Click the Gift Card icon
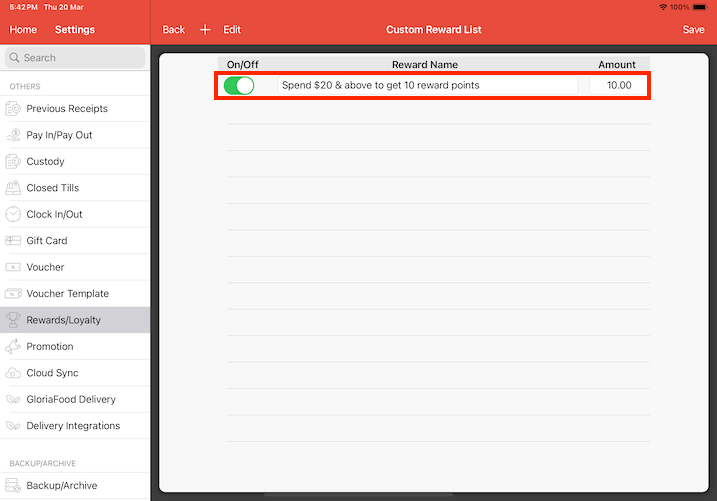This screenshot has height=501, width=717. coord(13,241)
